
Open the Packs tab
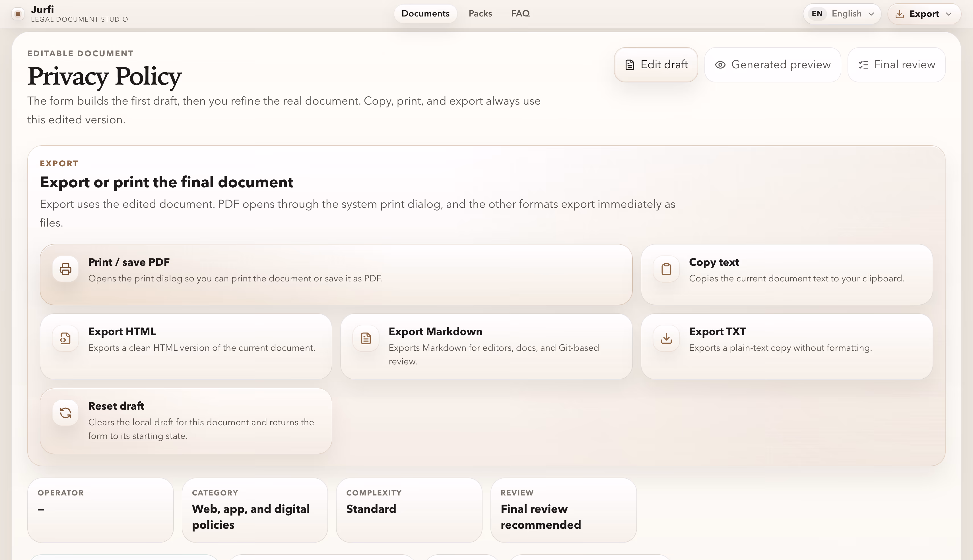480,13
